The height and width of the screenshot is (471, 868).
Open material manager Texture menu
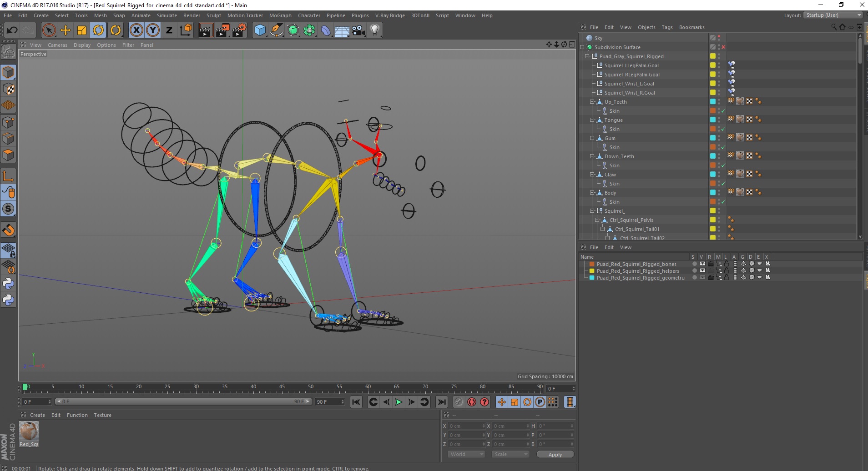tap(102, 415)
